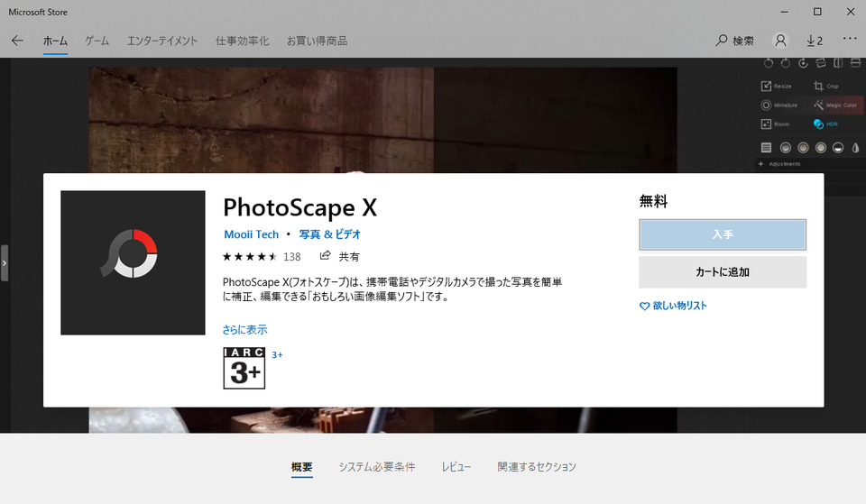Go back using the back arrow

[17, 41]
